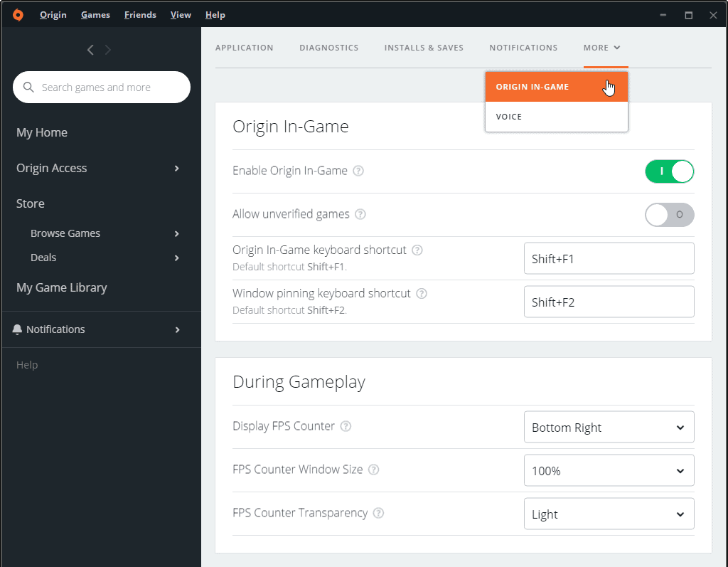Click the Notifications bell icon
728x567 pixels.
click(17, 329)
